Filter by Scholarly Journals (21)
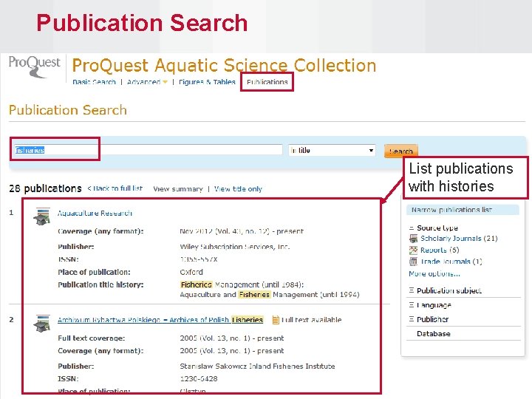532x399 pixels. pos(459,239)
